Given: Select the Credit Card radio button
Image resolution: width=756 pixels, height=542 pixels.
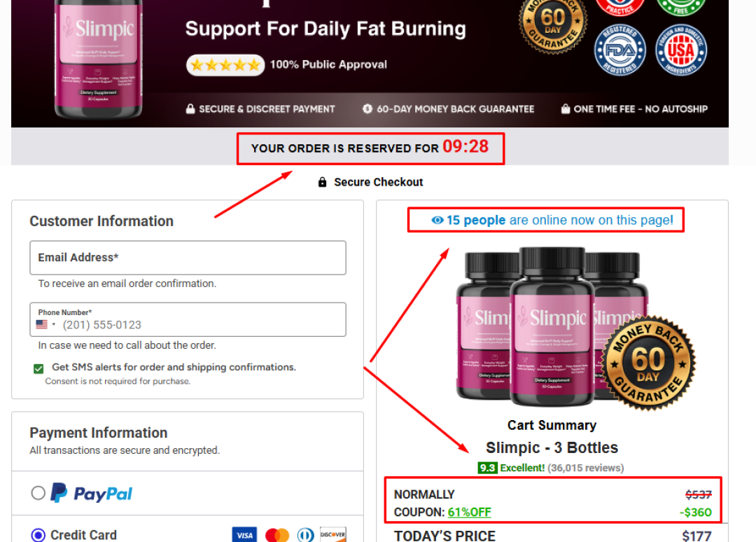Looking at the screenshot, I should [x=38, y=535].
